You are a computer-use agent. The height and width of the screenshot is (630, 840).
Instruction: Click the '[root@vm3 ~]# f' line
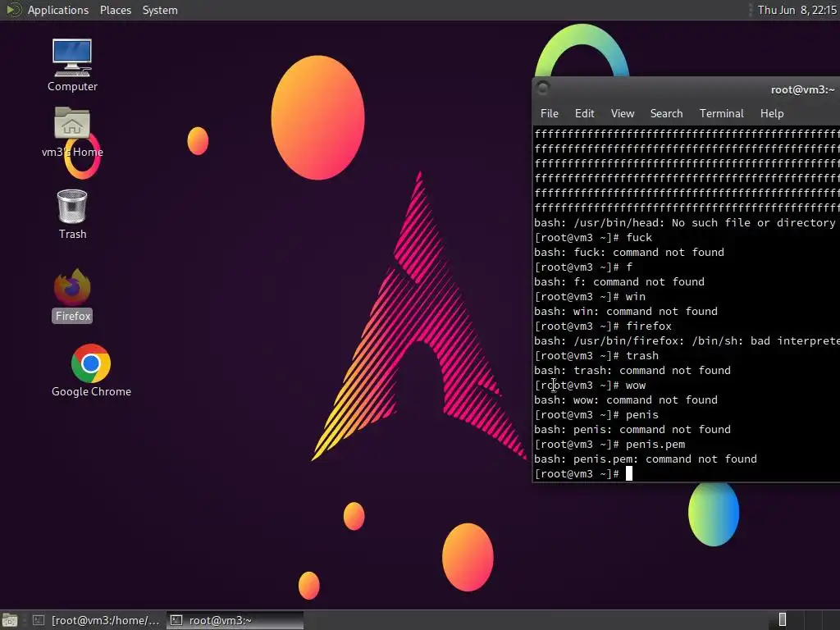pos(583,267)
